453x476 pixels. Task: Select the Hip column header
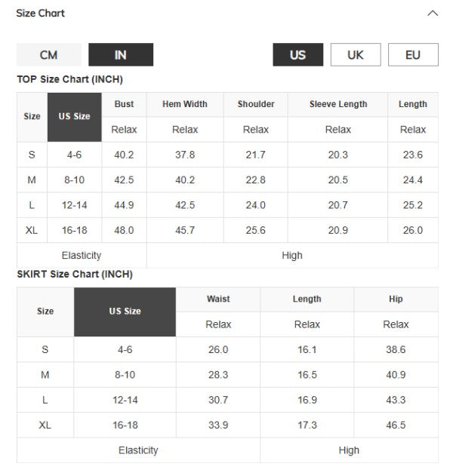coord(396,299)
